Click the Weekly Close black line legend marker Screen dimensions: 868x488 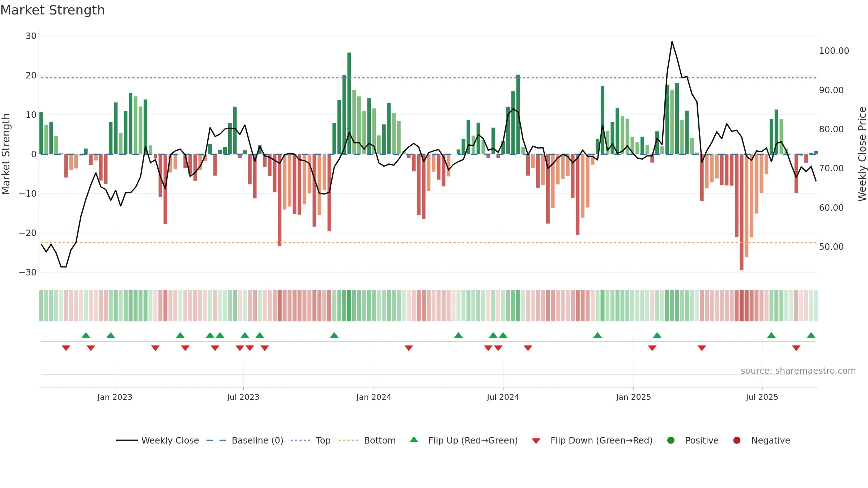click(127, 440)
